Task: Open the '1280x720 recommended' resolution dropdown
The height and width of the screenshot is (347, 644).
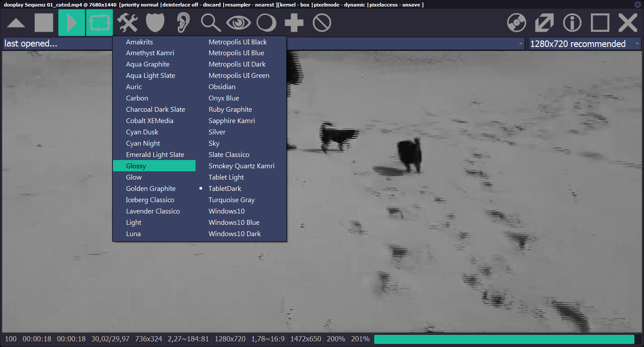Action: (x=584, y=43)
